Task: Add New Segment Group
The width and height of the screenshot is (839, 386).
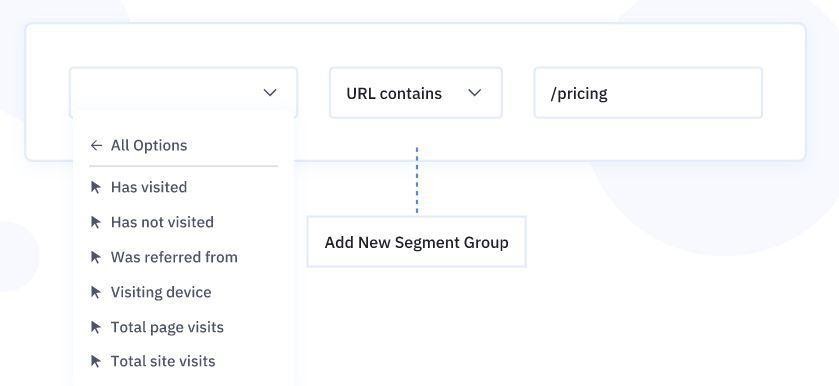Action: 416,242
